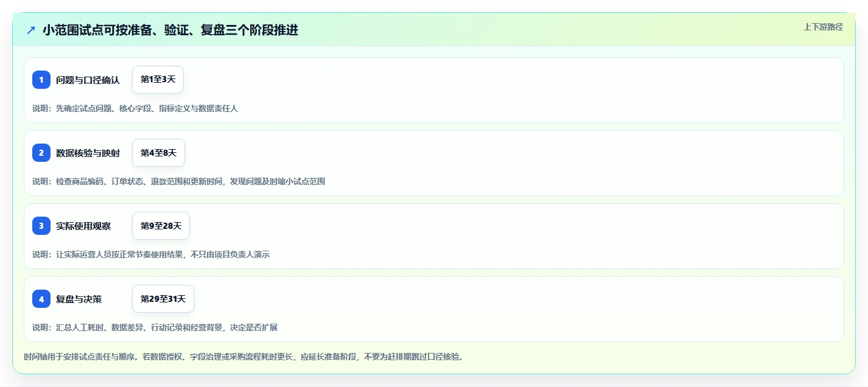
Task: Open the 上下游路径 link
Action: [x=823, y=27]
